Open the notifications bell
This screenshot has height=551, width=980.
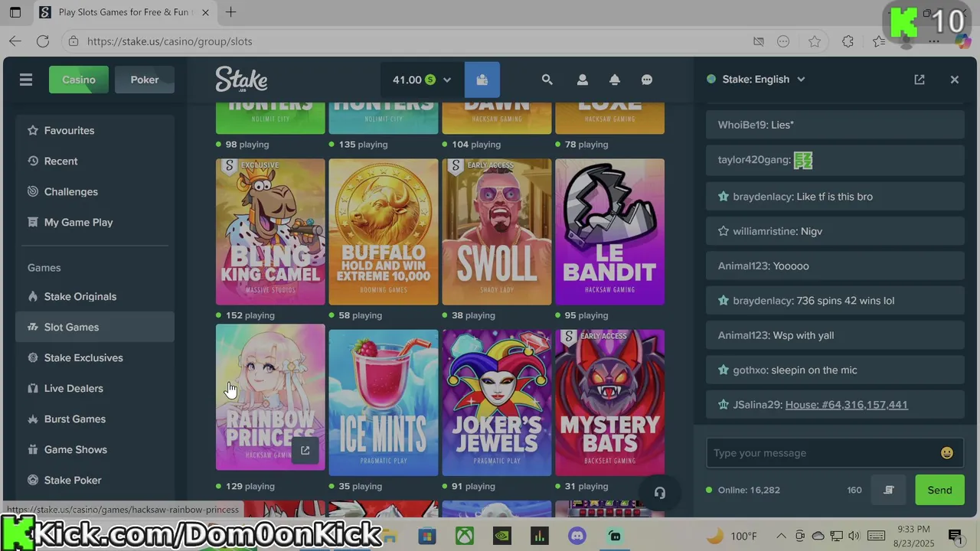point(615,80)
